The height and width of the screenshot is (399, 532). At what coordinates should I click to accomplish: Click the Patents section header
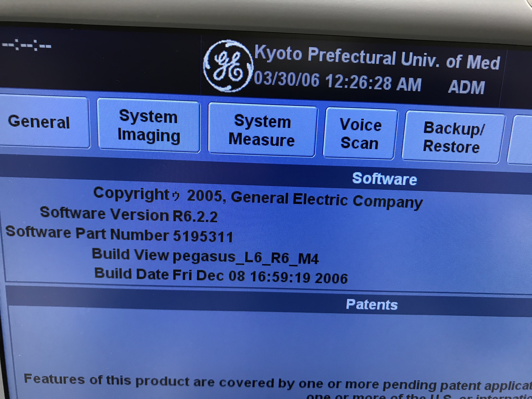(372, 305)
